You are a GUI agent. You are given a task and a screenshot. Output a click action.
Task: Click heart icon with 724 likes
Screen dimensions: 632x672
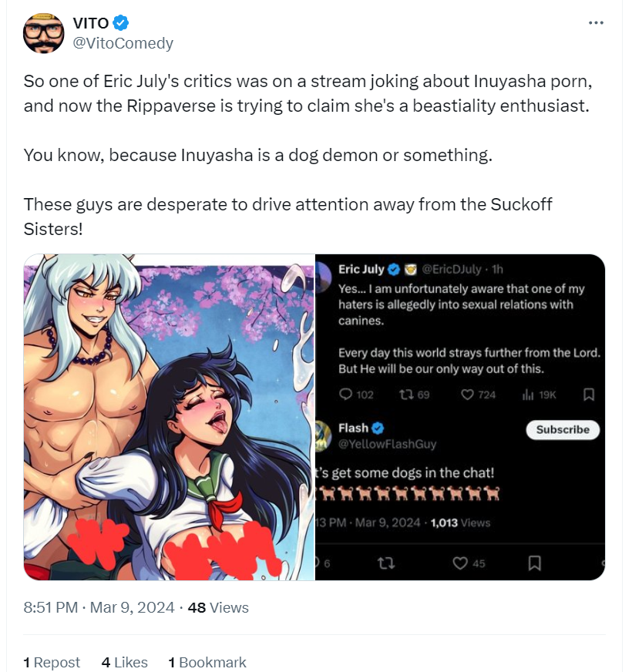tap(467, 395)
